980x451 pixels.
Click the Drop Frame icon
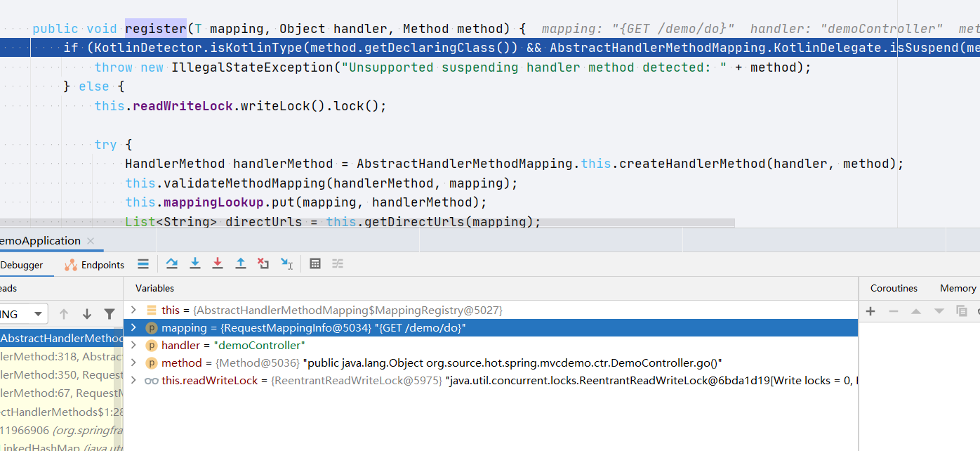pos(263,264)
